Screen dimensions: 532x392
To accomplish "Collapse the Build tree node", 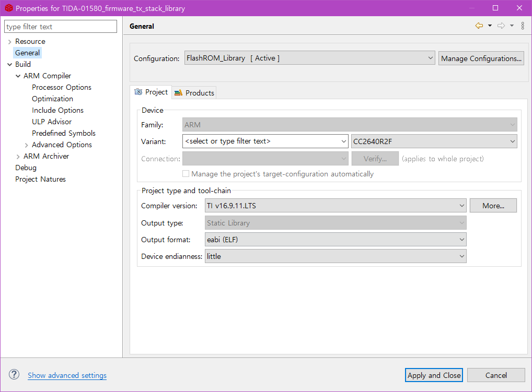I will click(9, 64).
